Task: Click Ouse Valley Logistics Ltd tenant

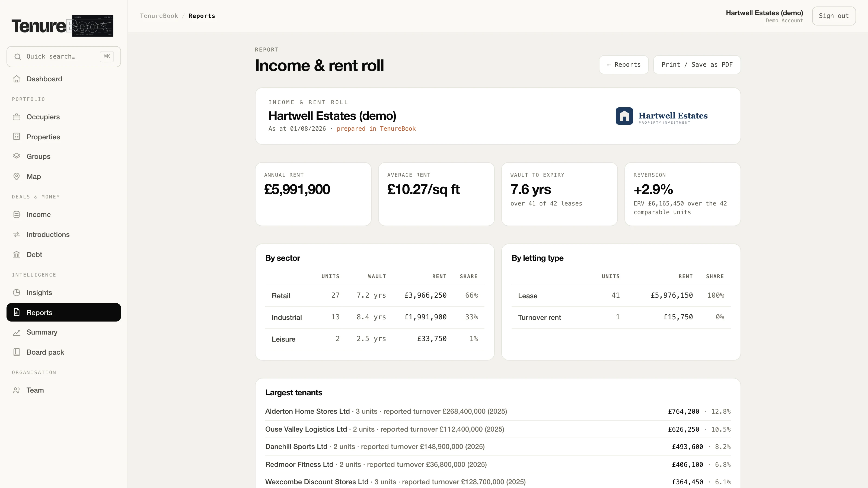Action: [x=306, y=429]
